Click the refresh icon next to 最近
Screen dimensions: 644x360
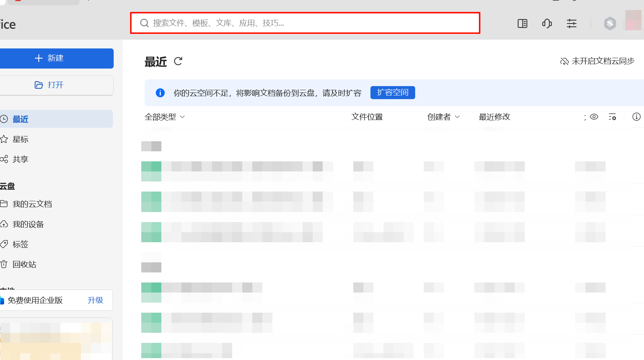coord(178,61)
